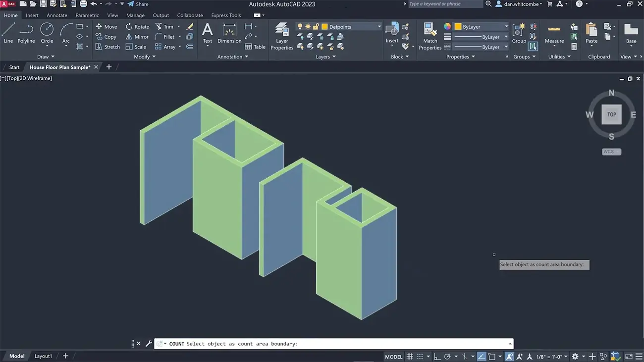Select the Line drawing tool
Image resolution: width=644 pixels, height=362 pixels.
(8, 34)
